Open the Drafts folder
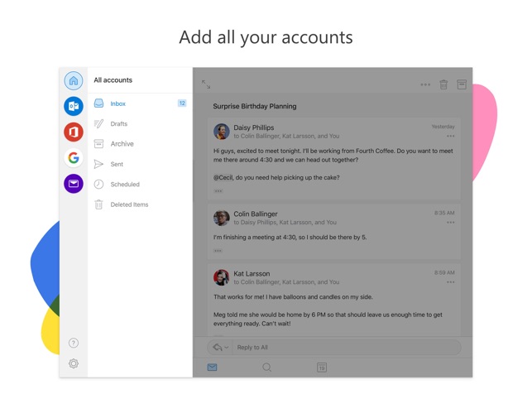This screenshot has height=399, width=532. point(119,124)
